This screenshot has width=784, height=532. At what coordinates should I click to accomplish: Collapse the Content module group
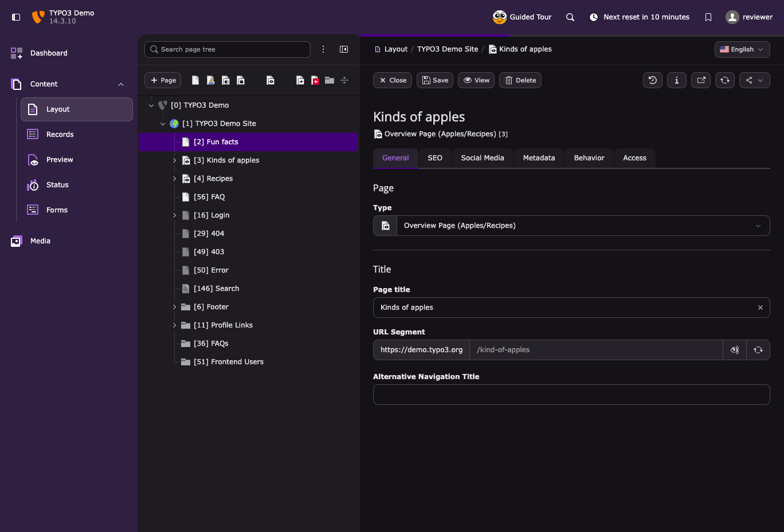coord(121,84)
